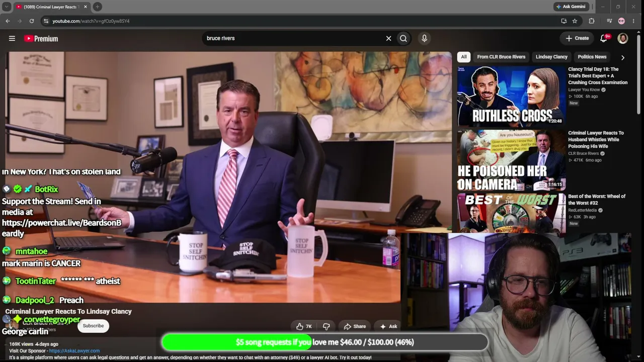Click the address bar URL youtube.com

(x=91, y=21)
